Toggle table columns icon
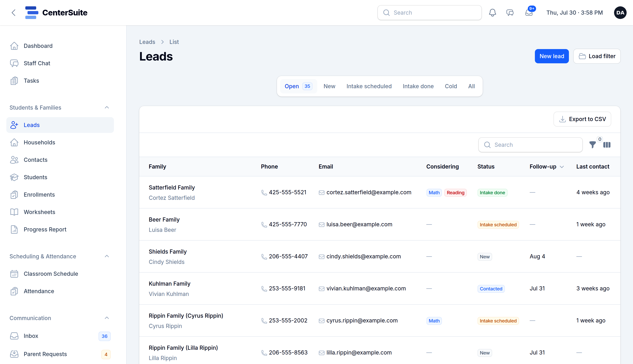 [x=607, y=145]
